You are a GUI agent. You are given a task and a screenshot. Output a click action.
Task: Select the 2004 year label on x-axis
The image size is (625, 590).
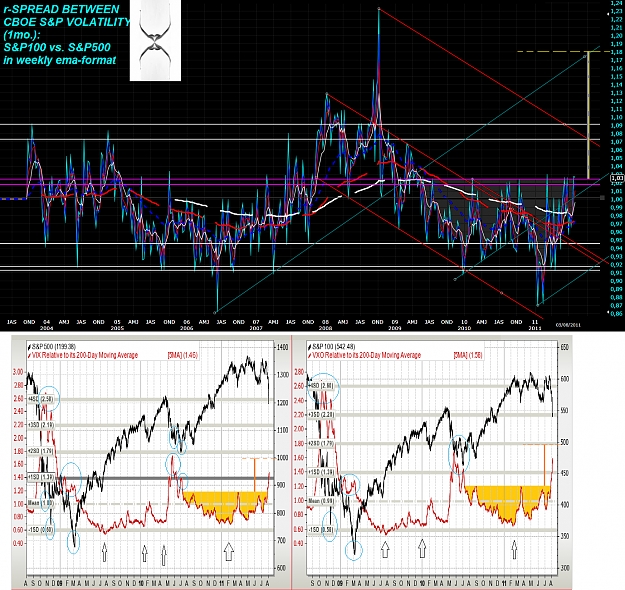point(46,328)
